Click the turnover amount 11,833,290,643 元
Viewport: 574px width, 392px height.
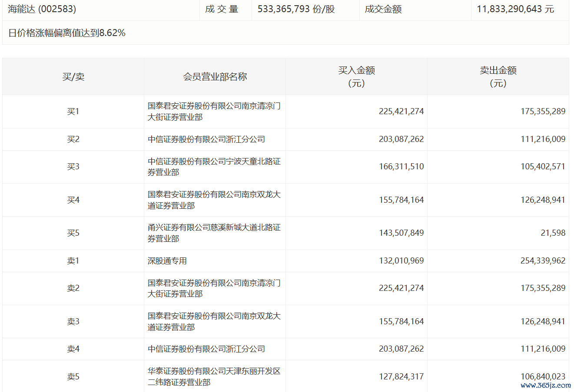click(515, 9)
